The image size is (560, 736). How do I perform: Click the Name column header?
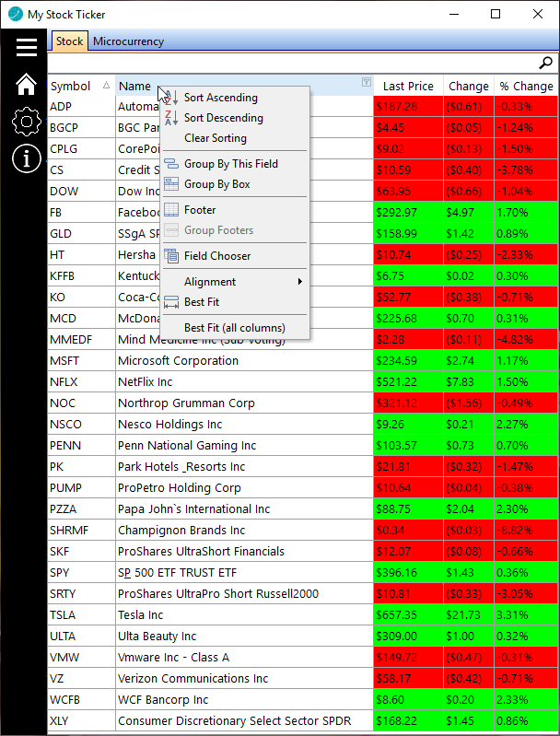tap(244, 86)
